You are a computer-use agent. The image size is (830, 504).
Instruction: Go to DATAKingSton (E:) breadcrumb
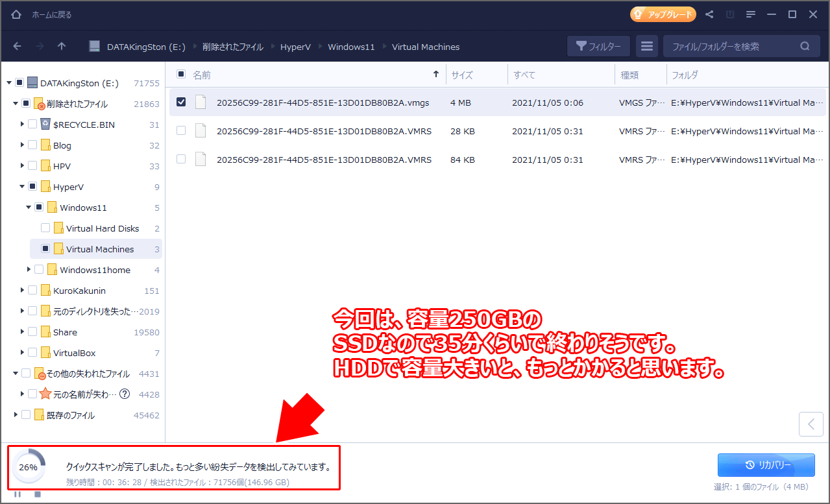coord(146,47)
